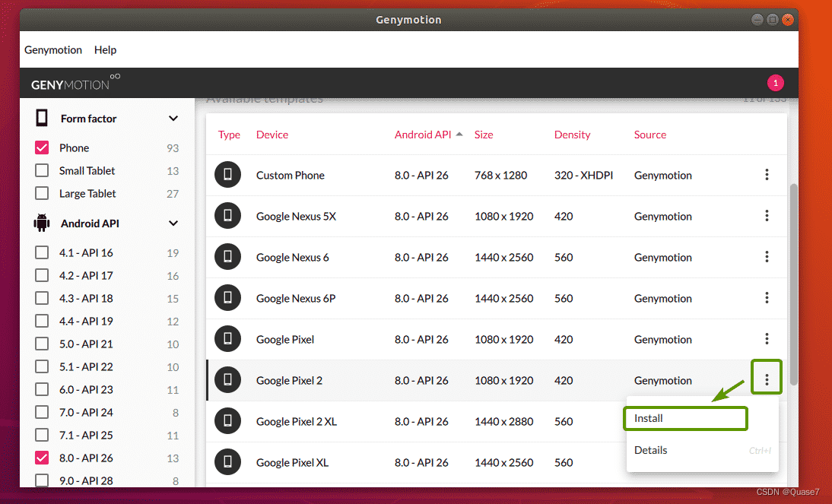
Task: Click the Android robot icon in the sidebar
Action: (41, 223)
